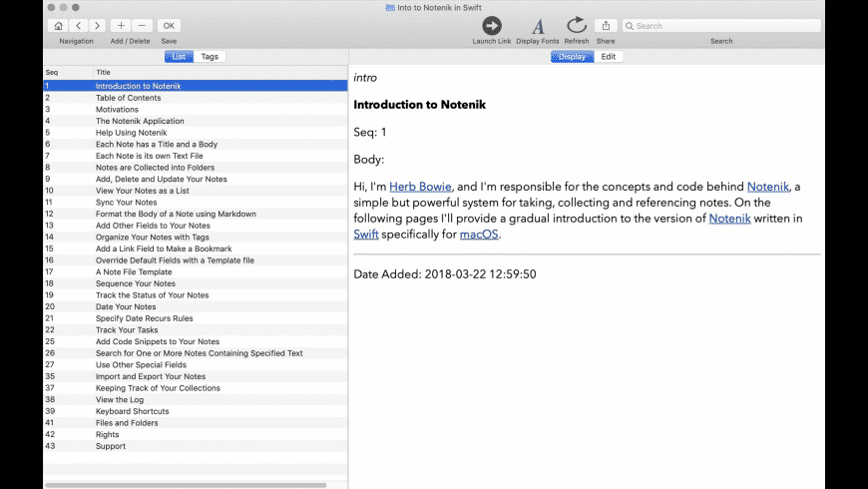Click the list's horizontal scrollbar
The image size is (868, 489).
tap(186, 485)
